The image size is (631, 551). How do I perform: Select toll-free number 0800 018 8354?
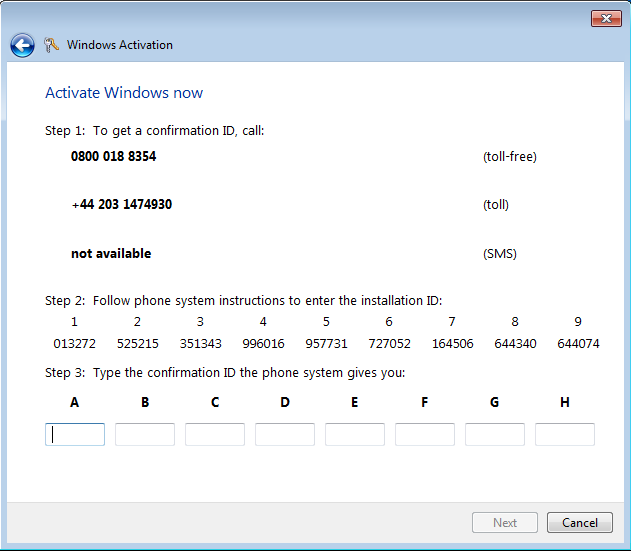click(x=113, y=156)
